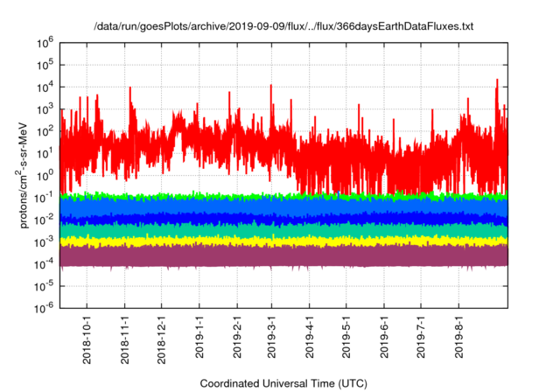Click the 10^0 y-axis tick label
Screen dimensions: 560x392
(x=45, y=176)
